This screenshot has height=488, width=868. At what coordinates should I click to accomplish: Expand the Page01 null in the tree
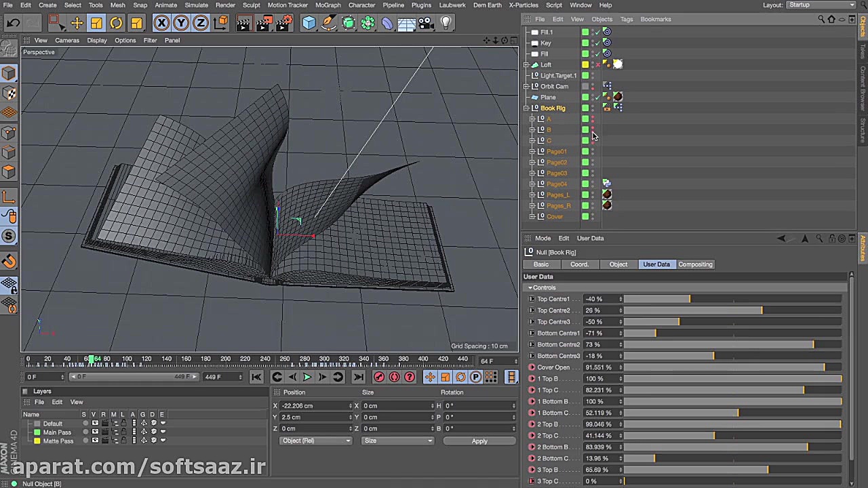pyautogui.click(x=532, y=152)
